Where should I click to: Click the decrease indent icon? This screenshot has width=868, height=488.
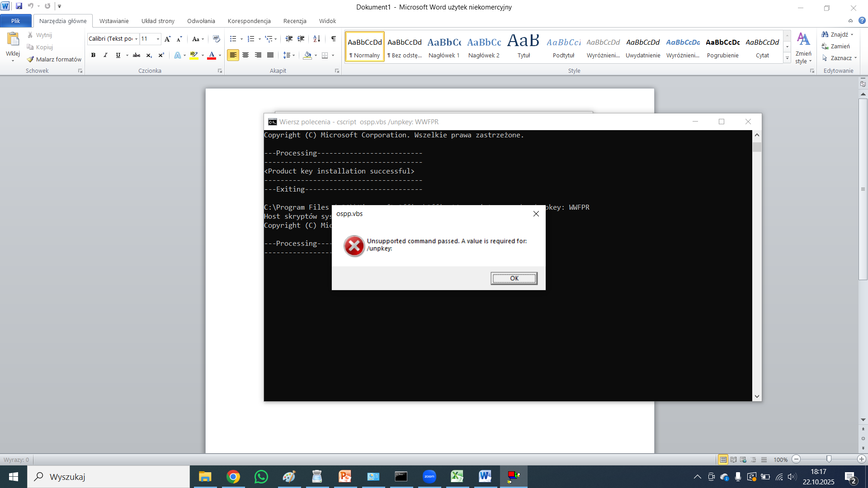click(289, 39)
